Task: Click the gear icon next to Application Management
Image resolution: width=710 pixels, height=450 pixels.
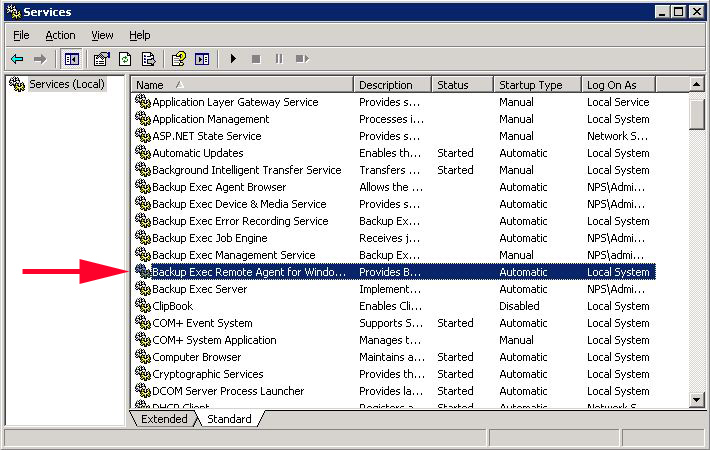Action: [143, 119]
